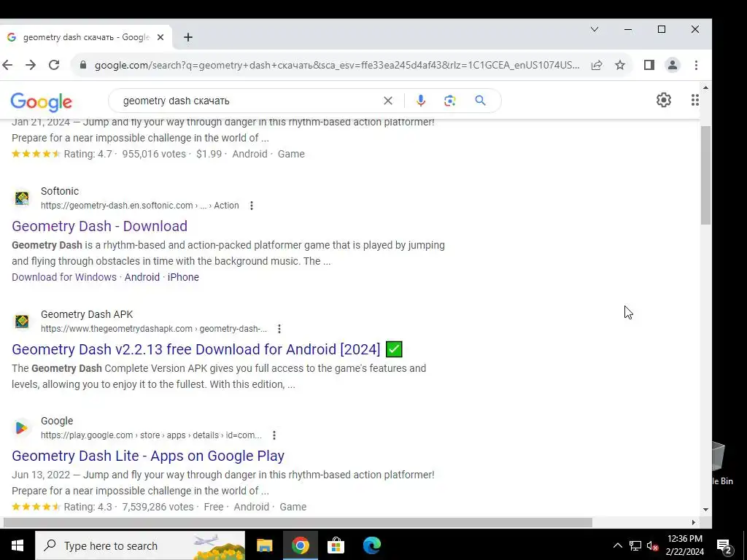Viewport: 747px width, 560px height.
Task: Open Windows notification center
Action: tap(724, 546)
